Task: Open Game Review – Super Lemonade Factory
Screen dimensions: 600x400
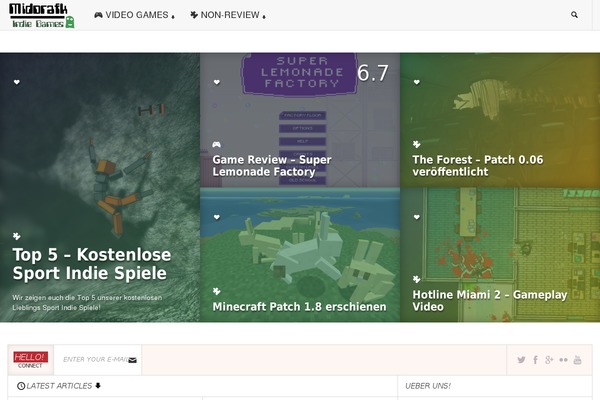Action: [x=272, y=166]
